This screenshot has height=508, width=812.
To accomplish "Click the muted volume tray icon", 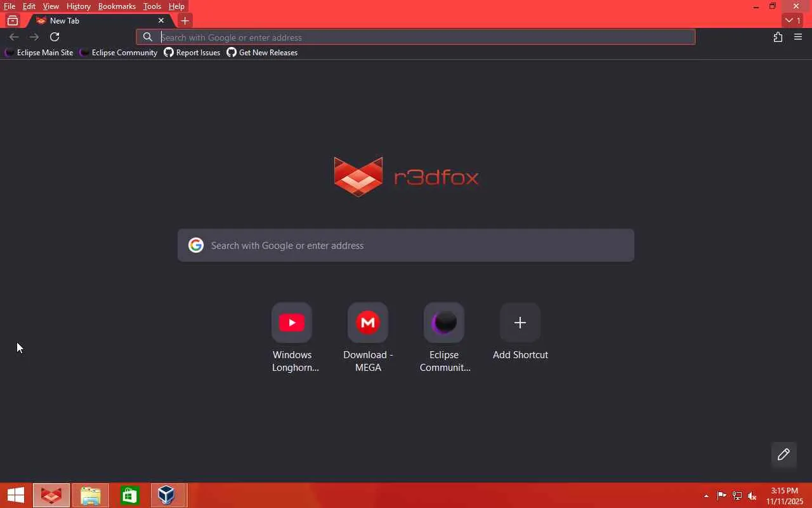I will tap(752, 496).
